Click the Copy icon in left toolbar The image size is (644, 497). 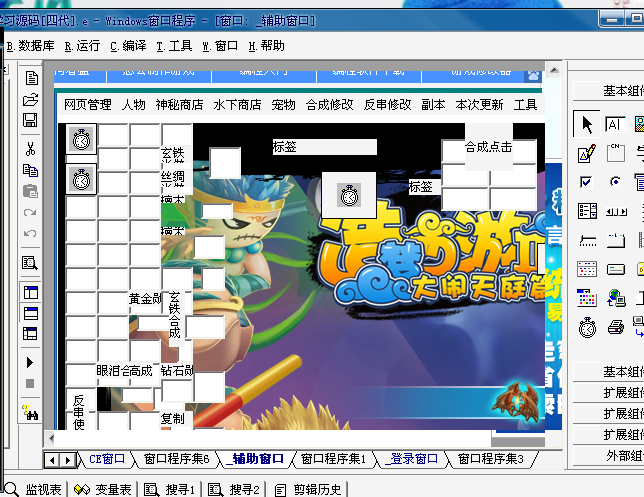(30, 170)
